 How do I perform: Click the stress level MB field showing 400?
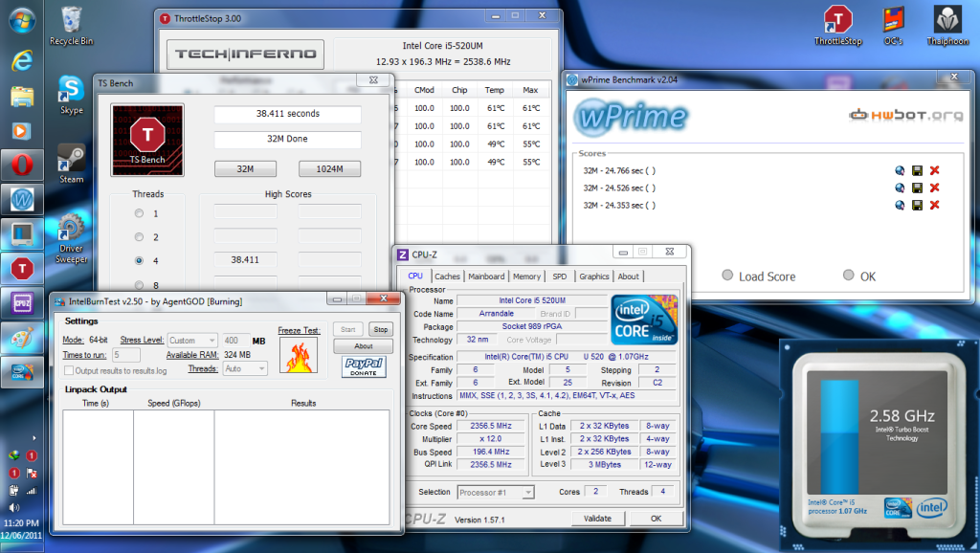pos(235,341)
